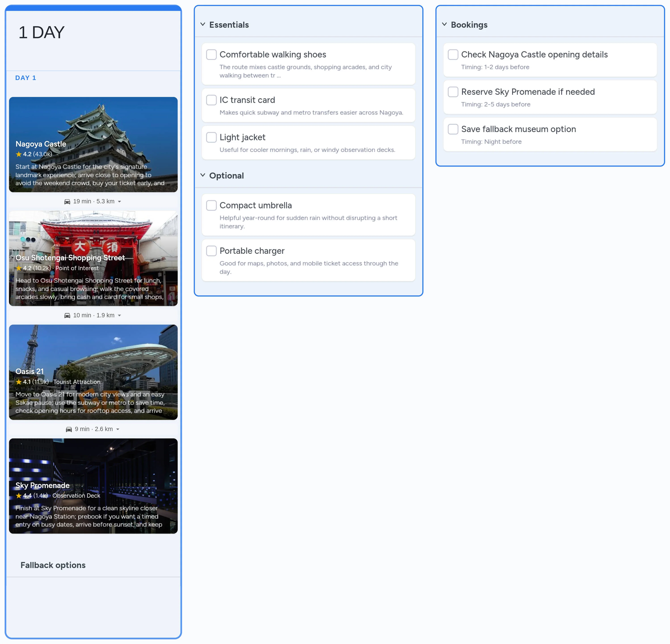Image resolution: width=670 pixels, height=644 pixels.
Task: Collapse the Bookings section
Action: coord(444,24)
